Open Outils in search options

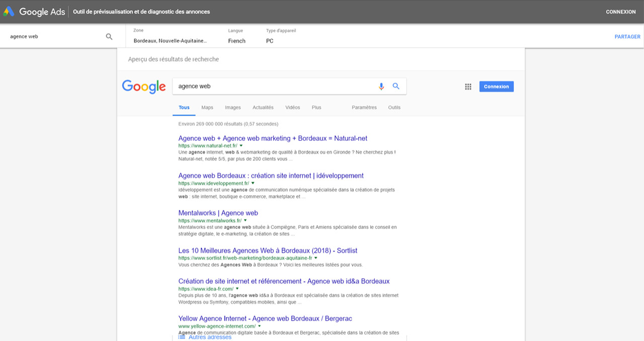pos(394,107)
